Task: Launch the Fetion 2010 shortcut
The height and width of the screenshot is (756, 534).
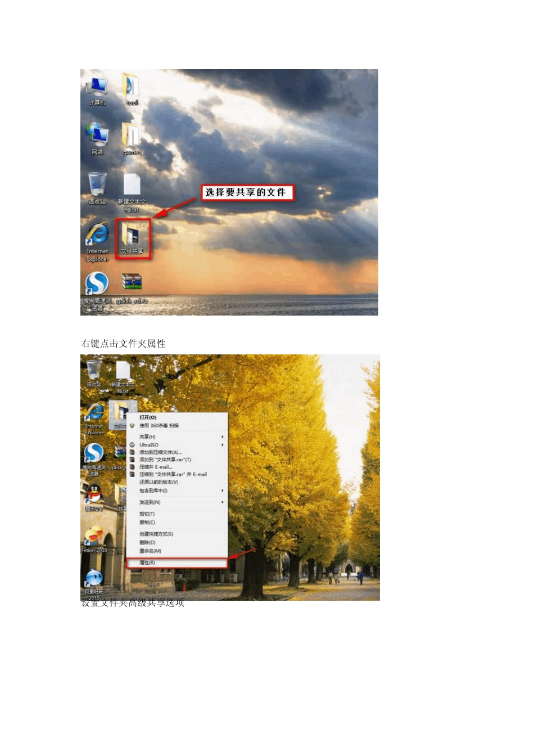Action: [94, 539]
